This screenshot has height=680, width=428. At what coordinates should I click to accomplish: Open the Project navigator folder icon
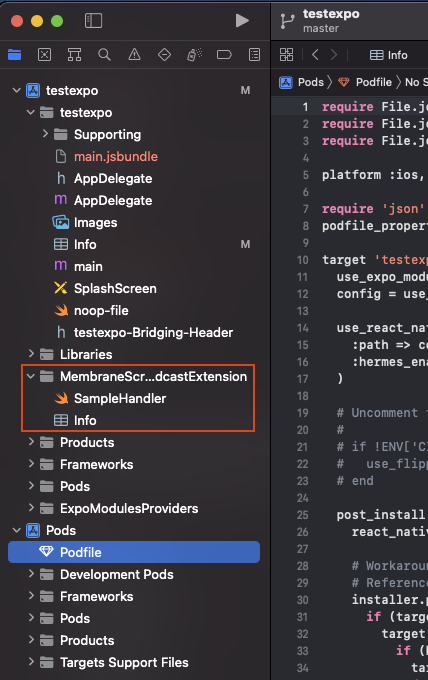tap(14, 55)
